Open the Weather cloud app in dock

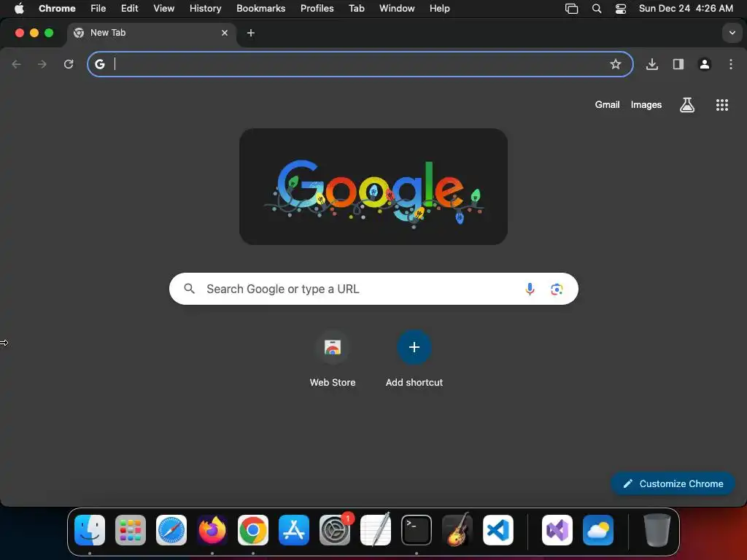tap(598, 530)
